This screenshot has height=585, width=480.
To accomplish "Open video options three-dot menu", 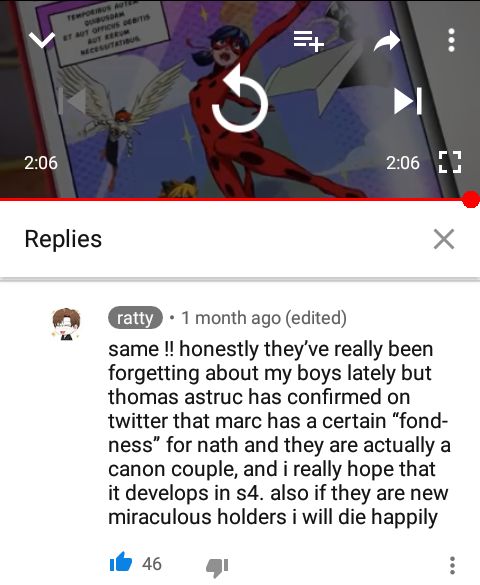I will coord(451,40).
